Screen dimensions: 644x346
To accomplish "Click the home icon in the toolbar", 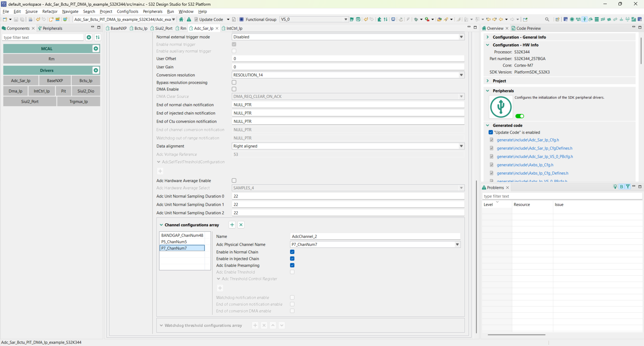I will [181, 19].
